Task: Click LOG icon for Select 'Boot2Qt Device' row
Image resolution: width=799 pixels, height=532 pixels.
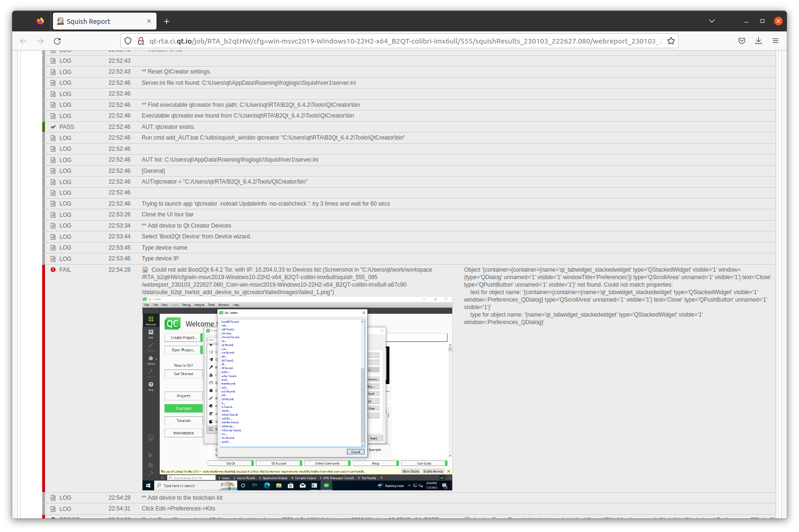Action: 53,237
